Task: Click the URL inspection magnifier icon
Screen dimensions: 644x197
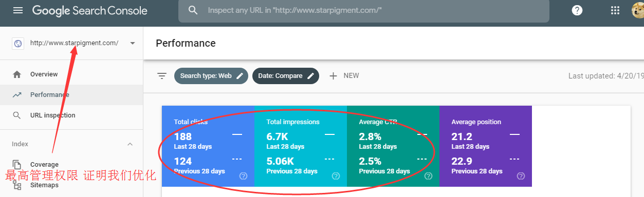Action: tap(17, 115)
